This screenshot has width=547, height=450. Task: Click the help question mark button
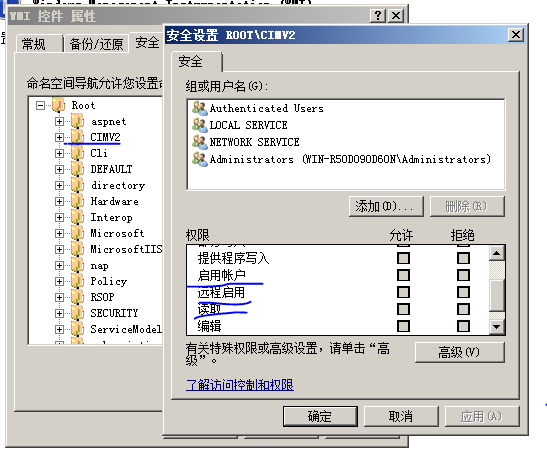pyautogui.click(x=378, y=16)
